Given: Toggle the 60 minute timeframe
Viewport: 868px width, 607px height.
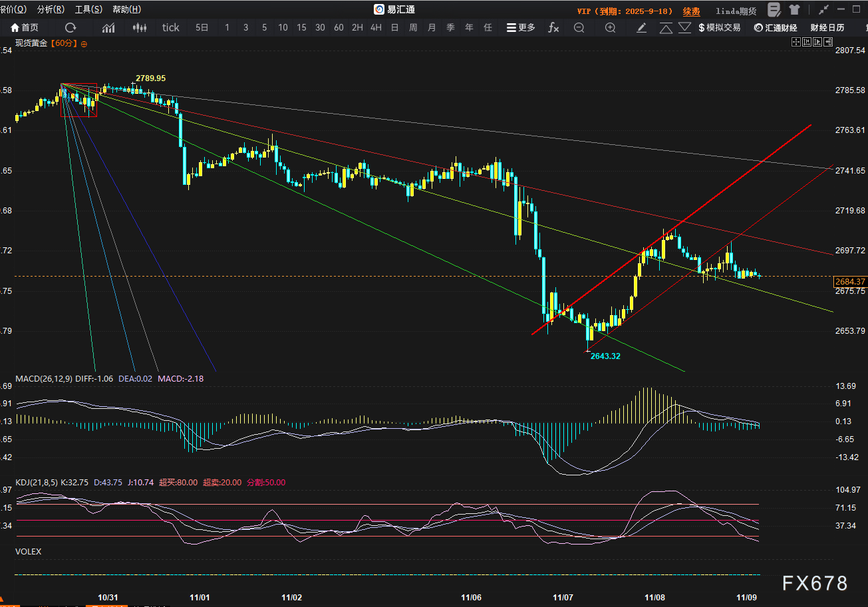Looking at the screenshot, I should [339, 27].
